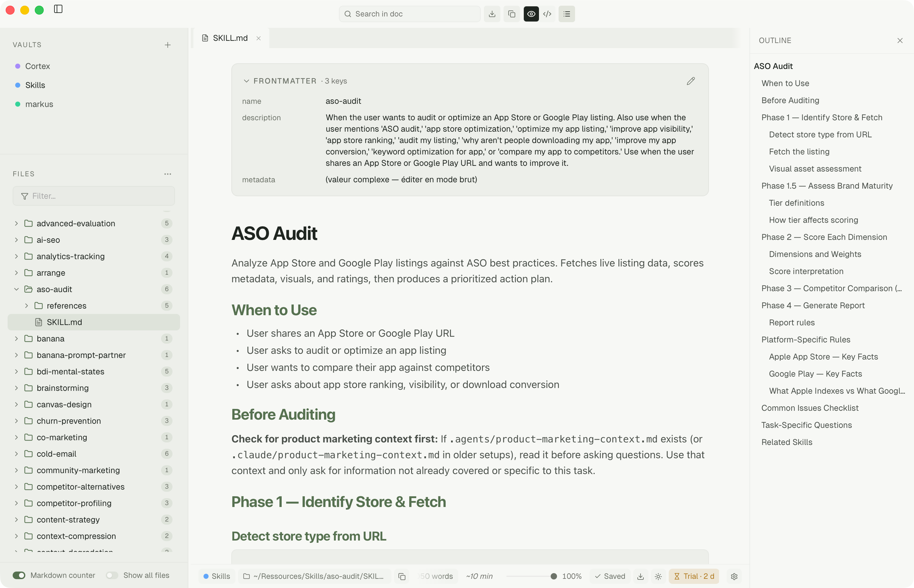The height and width of the screenshot is (588, 914).
Task: Click the ~/Ressources/Skills/aso-audit file path
Action: click(314, 576)
